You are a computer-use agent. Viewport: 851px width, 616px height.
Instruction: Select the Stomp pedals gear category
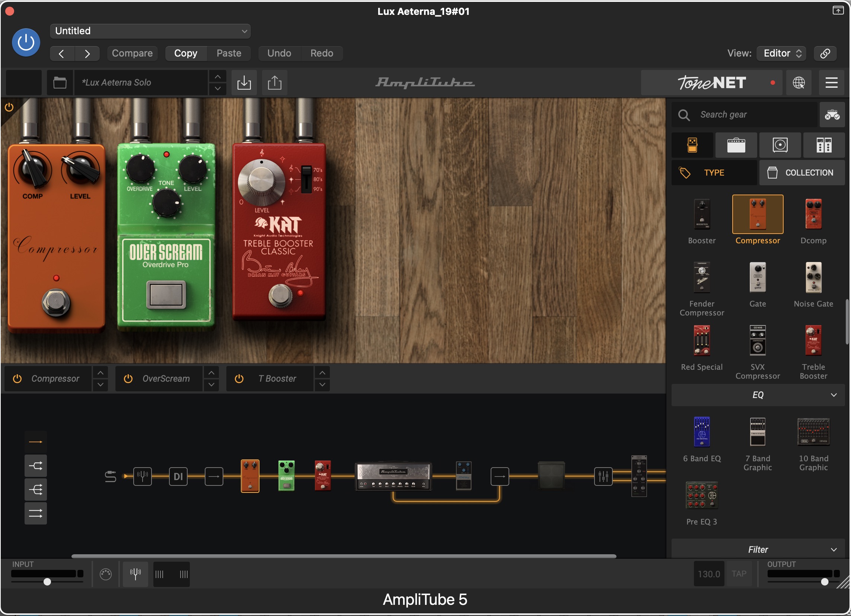coord(692,145)
